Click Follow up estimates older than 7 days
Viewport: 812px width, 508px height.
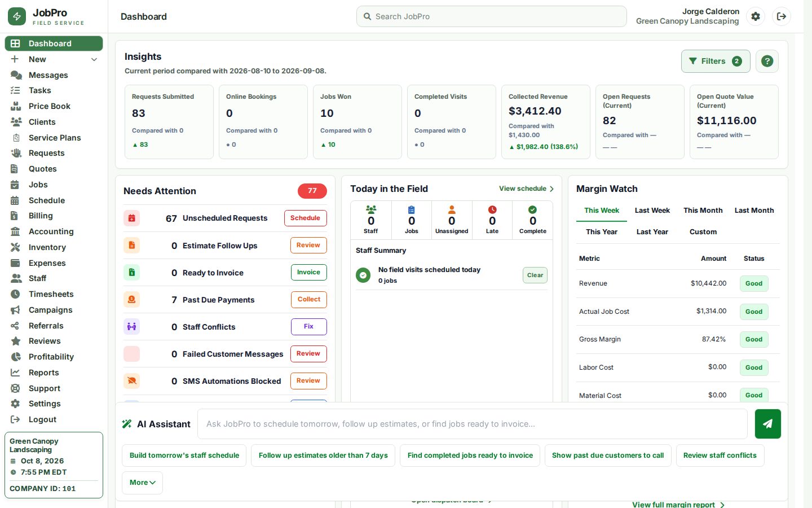(323, 456)
